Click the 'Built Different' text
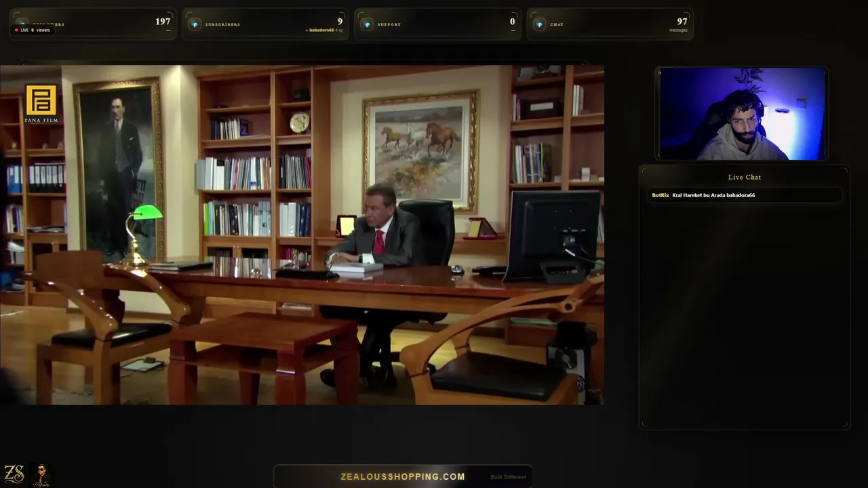Image resolution: width=868 pixels, height=488 pixels. point(508,477)
